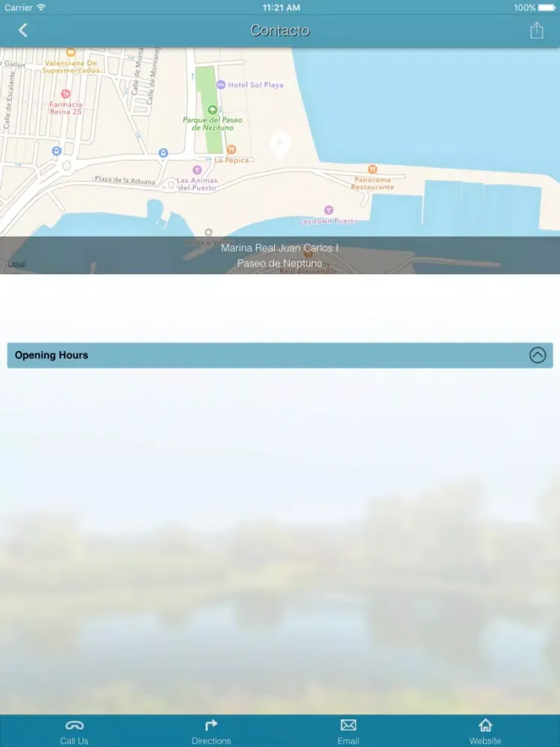Tap La Pepica restaurant marker
Viewport: 560px width, 747px height.
tap(231, 149)
